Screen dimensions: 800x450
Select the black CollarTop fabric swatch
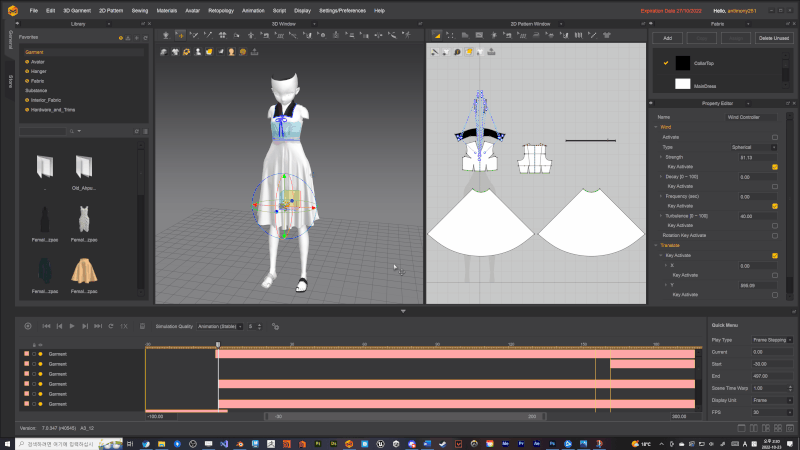(683, 62)
